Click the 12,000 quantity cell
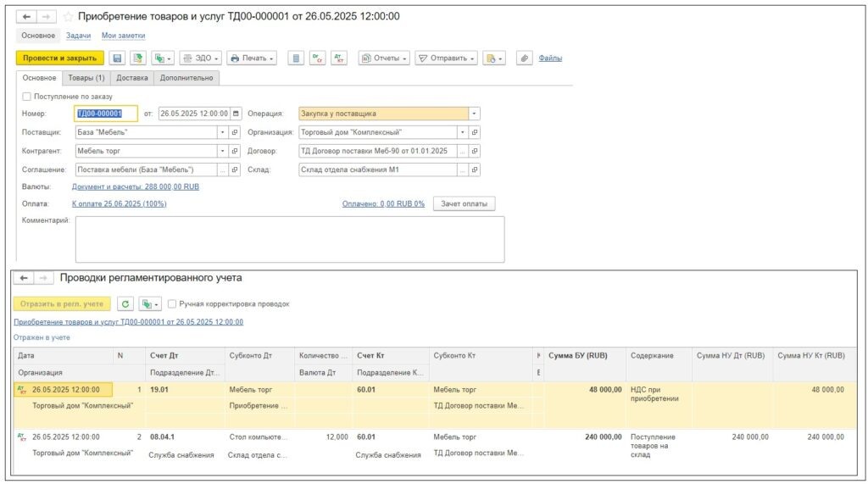868x484 pixels. 323,437
